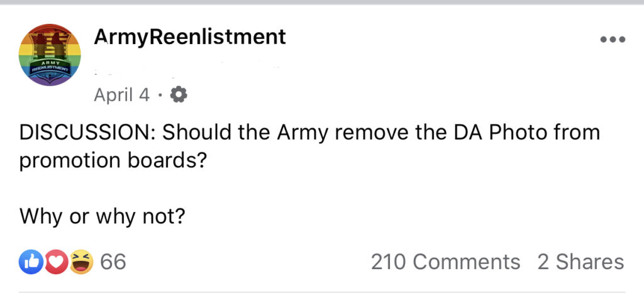Open the ArmyReenlistment page name link

coord(190,37)
